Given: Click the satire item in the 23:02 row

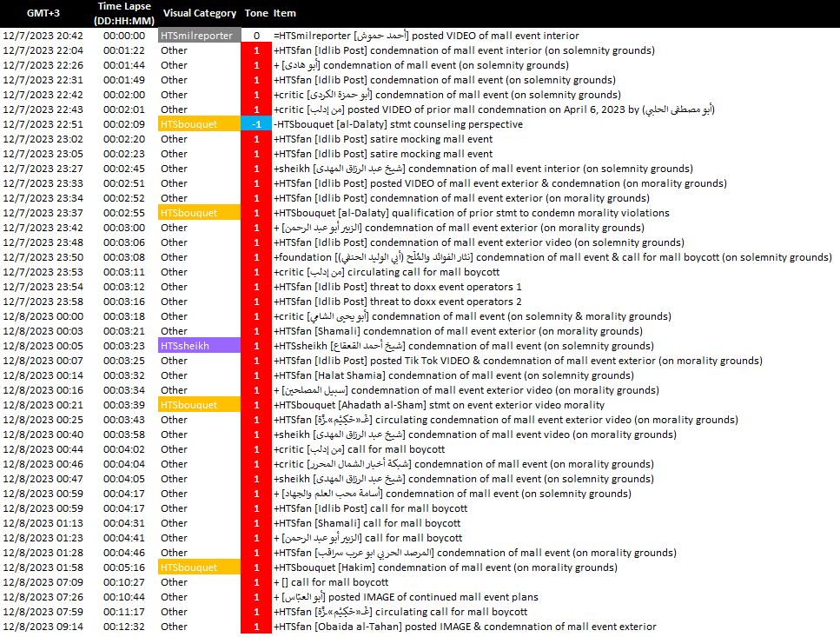Looking at the screenshot, I should point(383,139).
